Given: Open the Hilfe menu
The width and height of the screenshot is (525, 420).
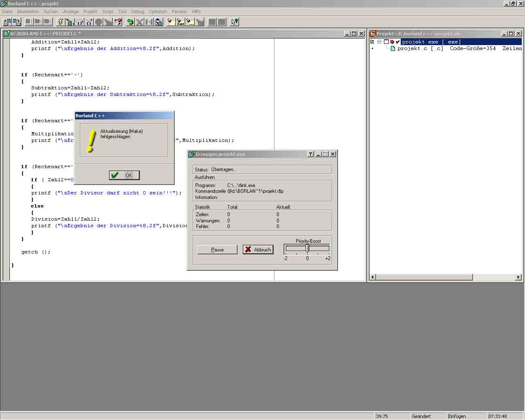Looking at the screenshot, I should (x=196, y=11).
